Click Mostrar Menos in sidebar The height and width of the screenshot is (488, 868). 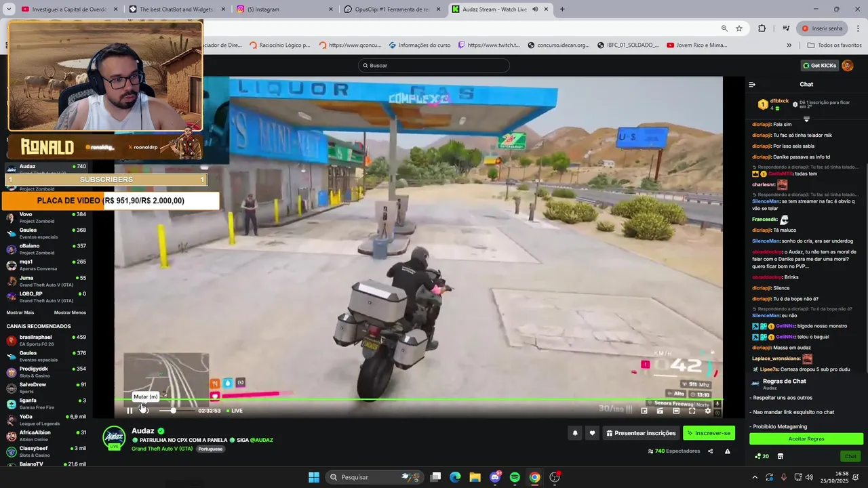(70, 312)
